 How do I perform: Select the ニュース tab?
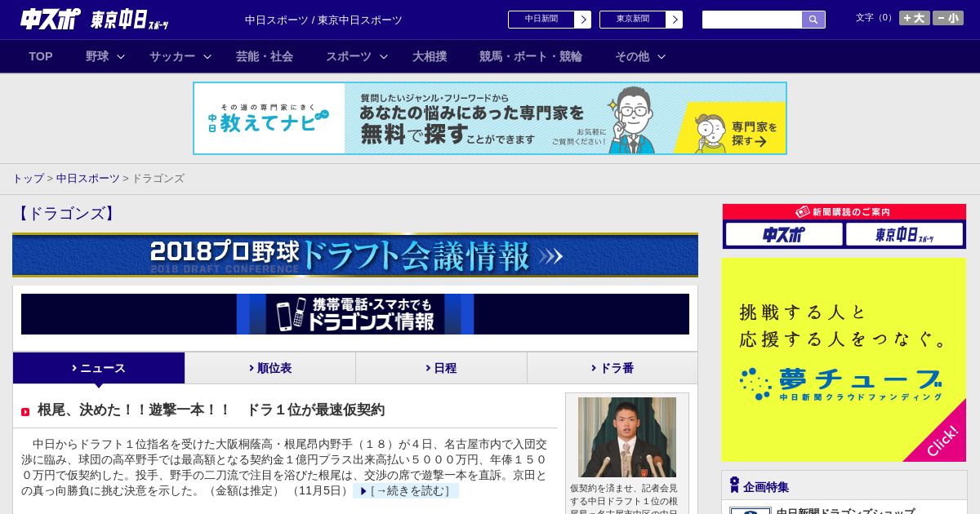click(99, 368)
